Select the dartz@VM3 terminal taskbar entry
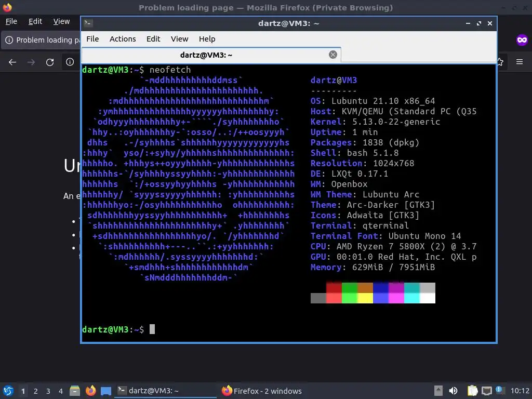This screenshot has height=399, width=532. click(x=165, y=391)
